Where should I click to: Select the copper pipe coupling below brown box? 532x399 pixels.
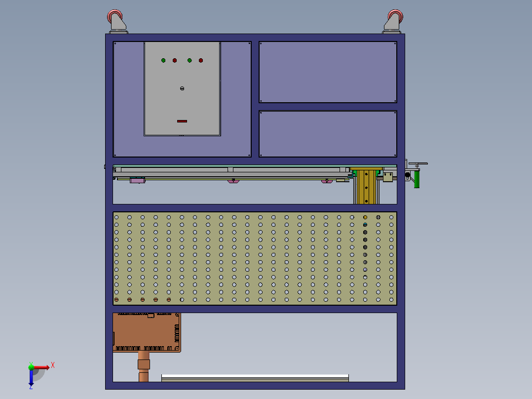(x=144, y=364)
